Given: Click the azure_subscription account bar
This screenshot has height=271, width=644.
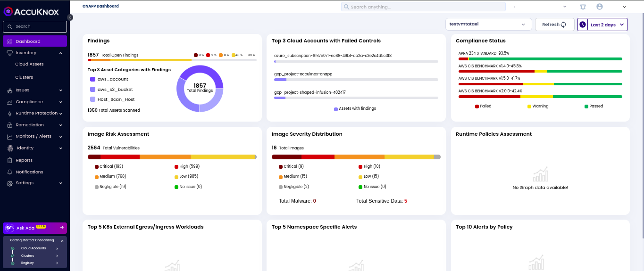Looking at the screenshot, I should [356, 61].
